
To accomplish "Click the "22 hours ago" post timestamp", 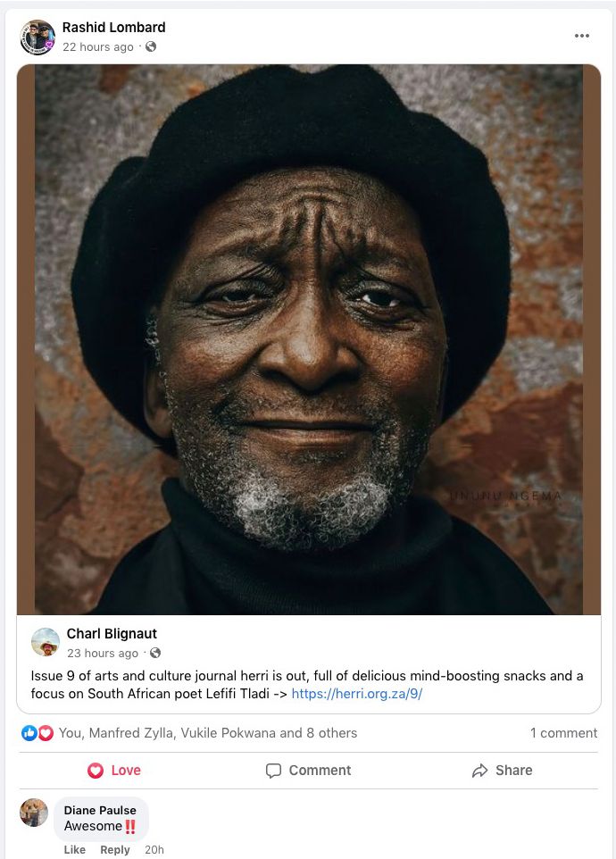I will coord(97,47).
